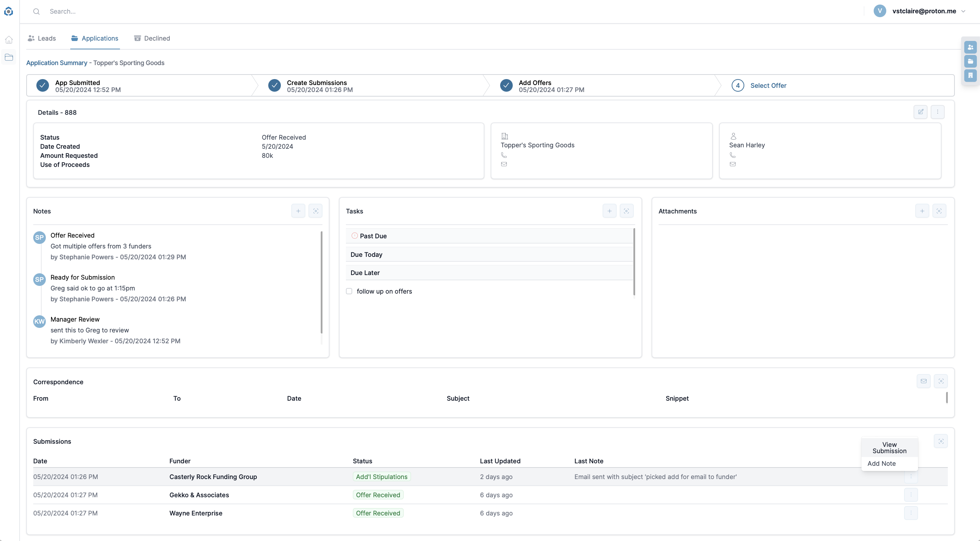Check the follow up on offers task
The image size is (980, 541).
coord(349,291)
